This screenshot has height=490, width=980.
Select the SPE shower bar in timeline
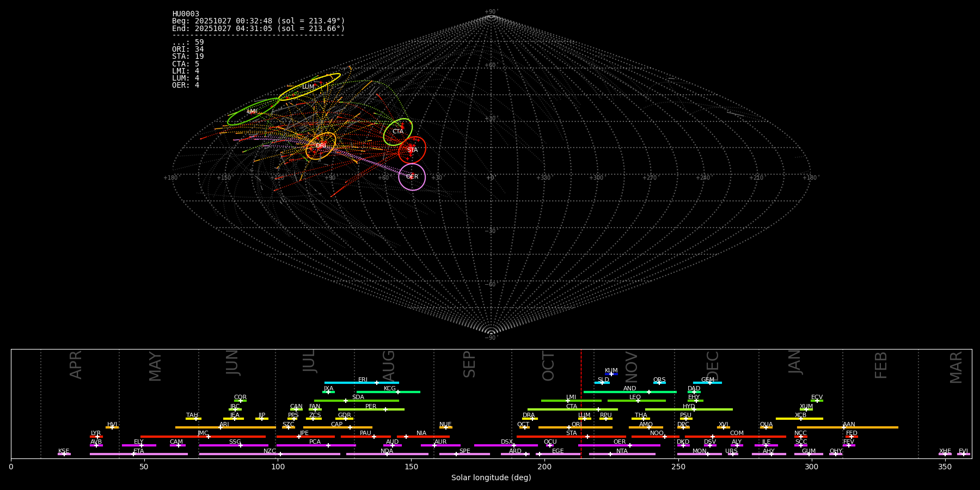[464, 454]
